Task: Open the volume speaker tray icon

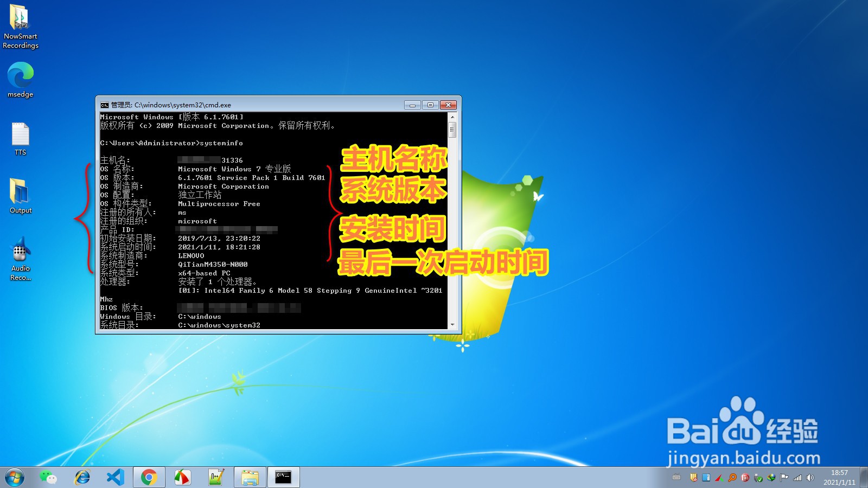Action: 810,477
